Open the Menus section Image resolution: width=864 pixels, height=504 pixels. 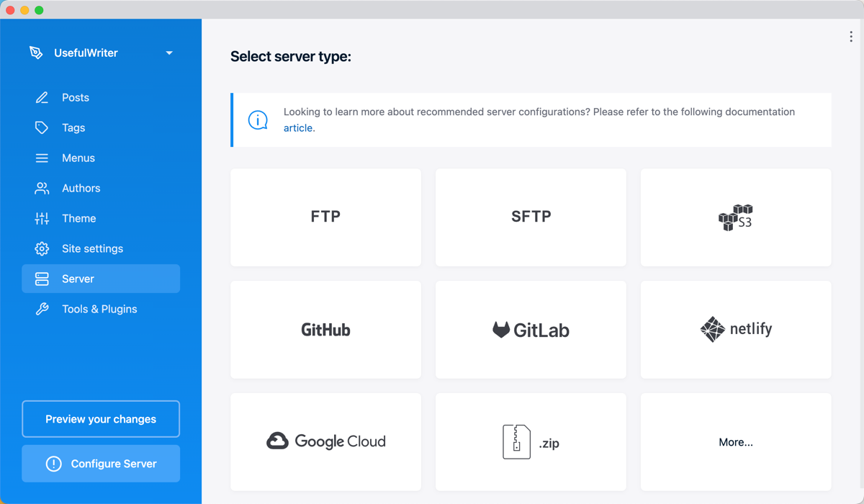(x=78, y=158)
